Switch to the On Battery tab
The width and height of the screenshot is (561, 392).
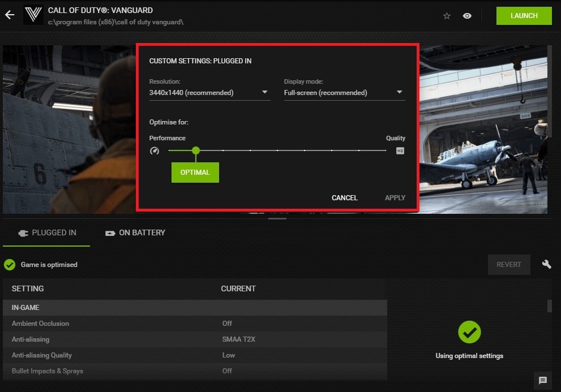point(135,232)
